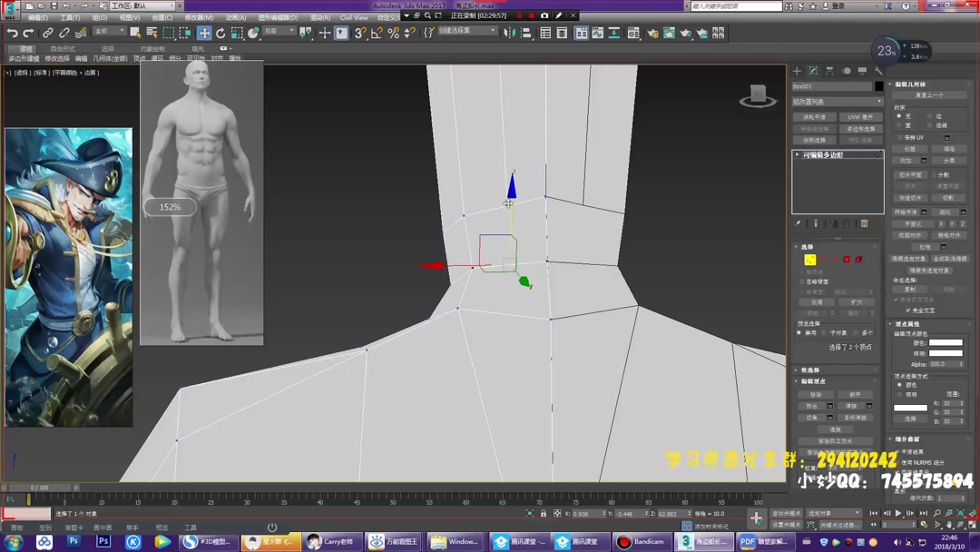Activate vertex sub-object selection mode
980x552 pixels.
click(x=810, y=261)
